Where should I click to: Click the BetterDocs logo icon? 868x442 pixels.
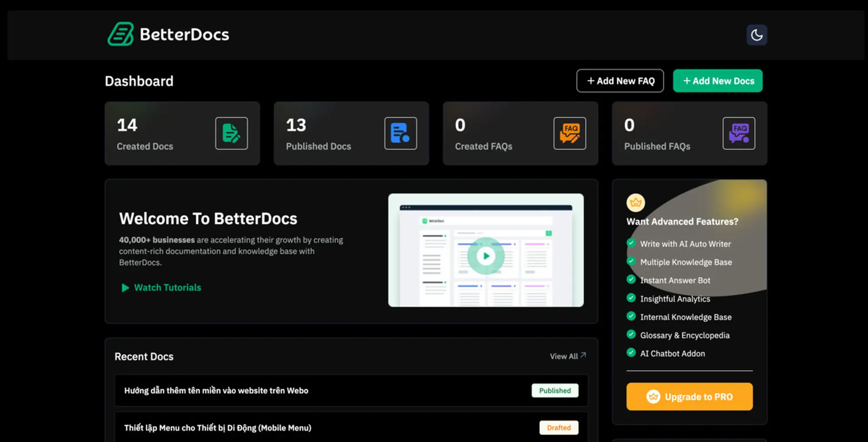pos(121,34)
